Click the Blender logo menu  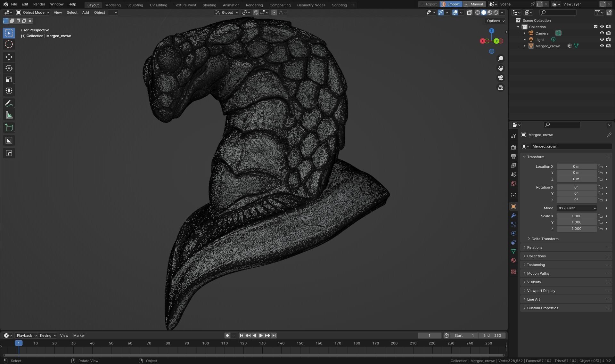point(5,4)
